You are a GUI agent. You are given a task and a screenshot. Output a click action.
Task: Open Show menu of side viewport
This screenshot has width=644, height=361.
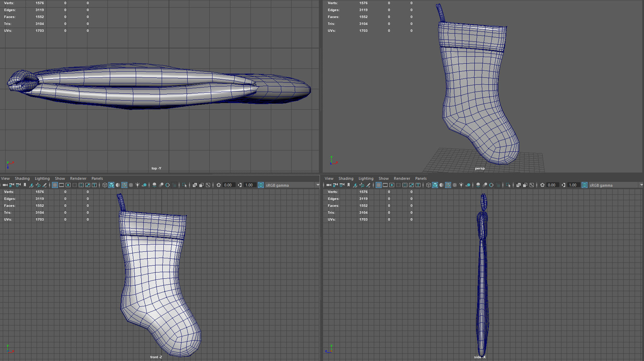click(383, 178)
